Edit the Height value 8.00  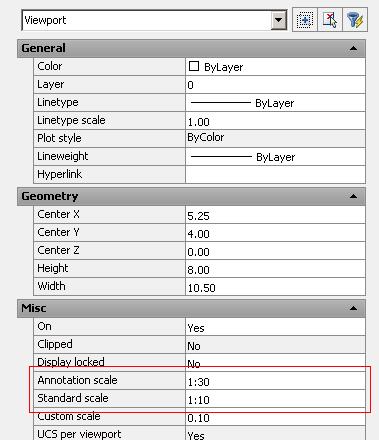(275, 269)
